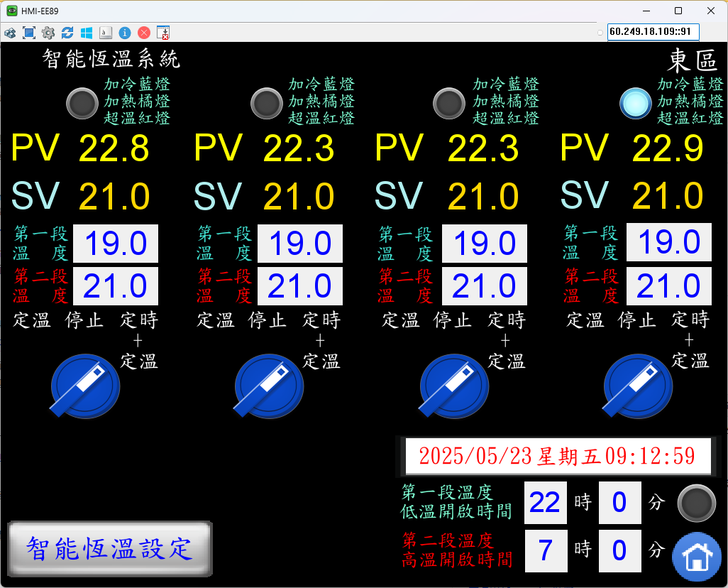Click 第二段溫度高溫開啟時間 label
This screenshot has width=728, height=588.
(x=457, y=550)
